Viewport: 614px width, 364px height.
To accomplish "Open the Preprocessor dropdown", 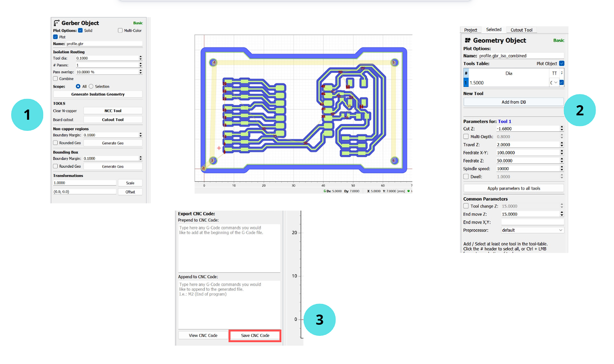I will (533, 230).
